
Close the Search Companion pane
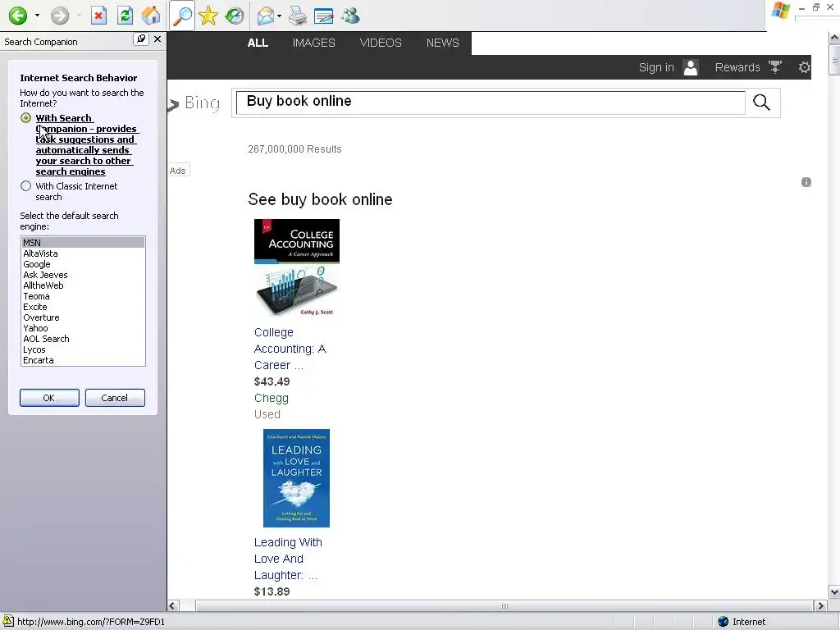coord(157,39)
